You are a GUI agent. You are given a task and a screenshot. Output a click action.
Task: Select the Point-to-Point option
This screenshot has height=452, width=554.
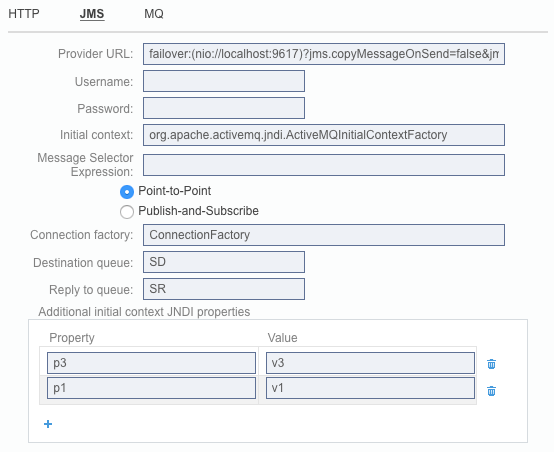[x=127, y=192]
